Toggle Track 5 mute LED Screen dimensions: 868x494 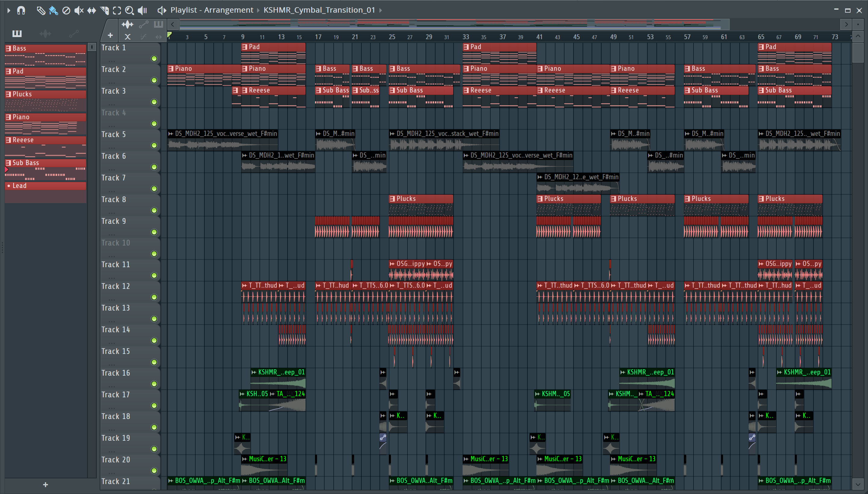pos(154,145)
